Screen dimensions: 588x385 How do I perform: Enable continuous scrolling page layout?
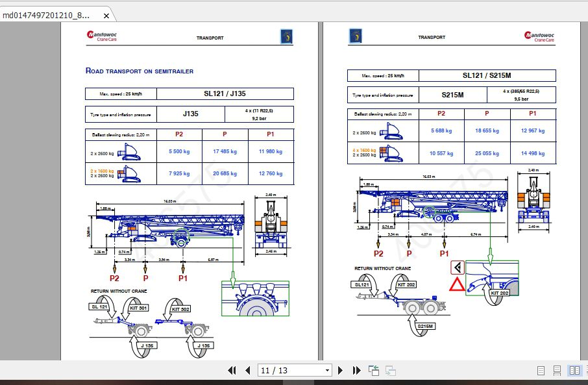556,370
